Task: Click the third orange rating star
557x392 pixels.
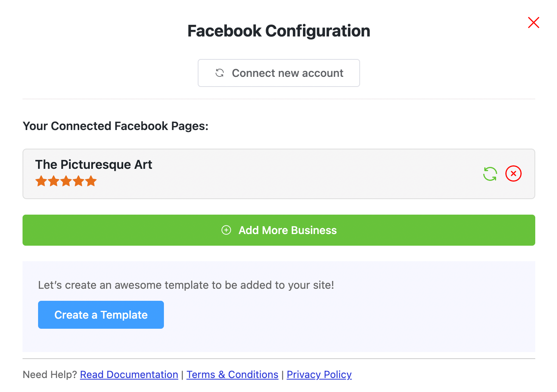Action: pyautogui.click(x=66, y=181)
